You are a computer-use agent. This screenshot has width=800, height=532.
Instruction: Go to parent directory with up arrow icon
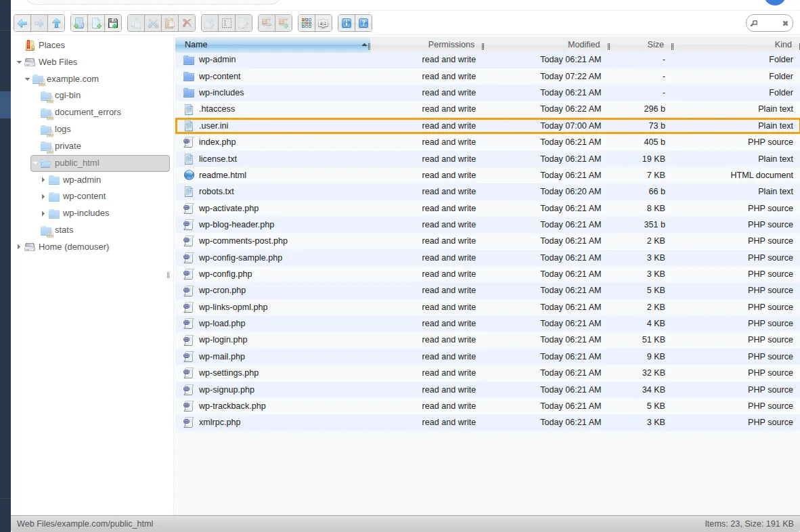pos(57,23)
